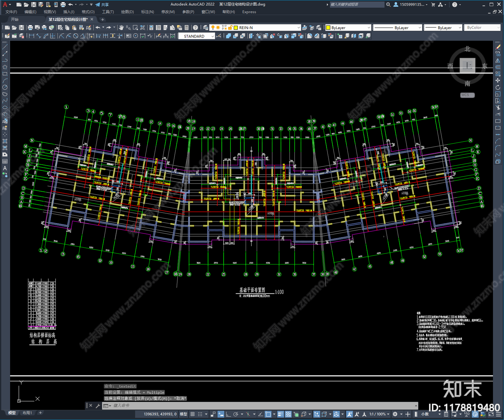
Task: Open the QuickCalc calculator icon
Action: [x=186, y=28]
